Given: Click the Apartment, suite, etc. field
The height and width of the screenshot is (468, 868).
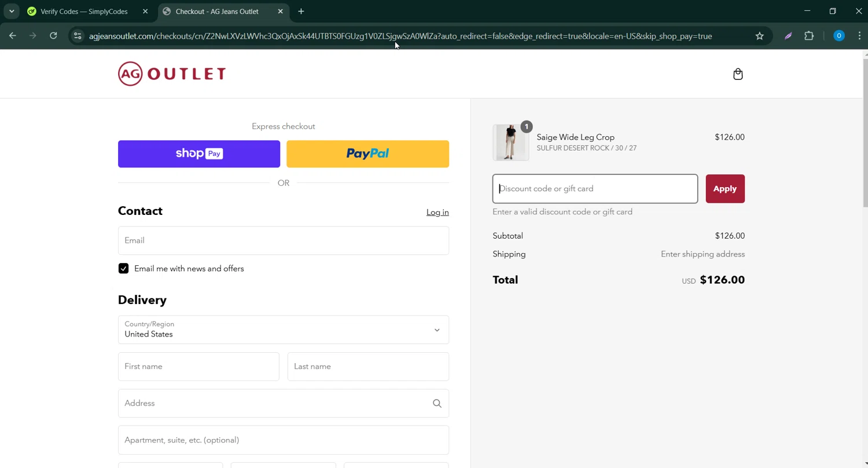Looking at the screenshot, I should coord(284,440).
